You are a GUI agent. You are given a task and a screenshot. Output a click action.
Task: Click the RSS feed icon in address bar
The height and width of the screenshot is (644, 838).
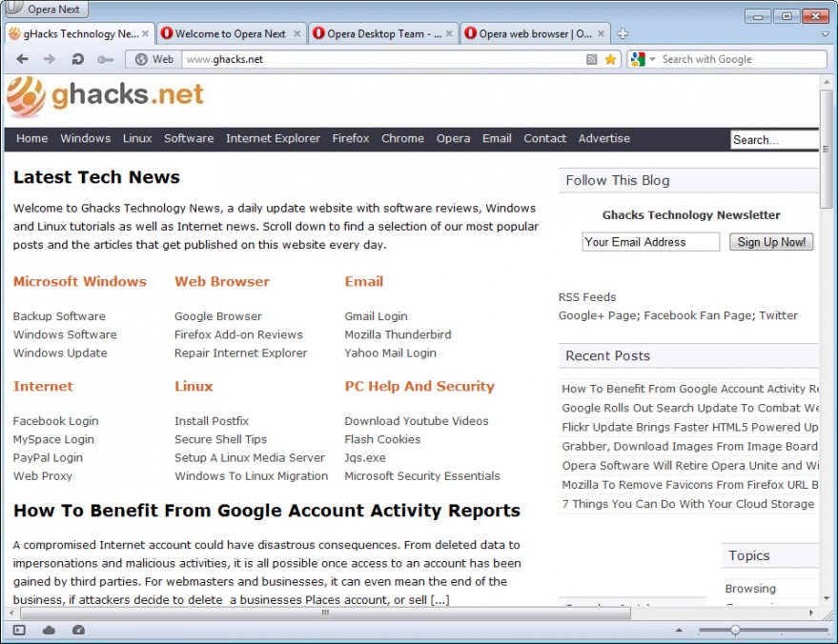pos(592,59)
